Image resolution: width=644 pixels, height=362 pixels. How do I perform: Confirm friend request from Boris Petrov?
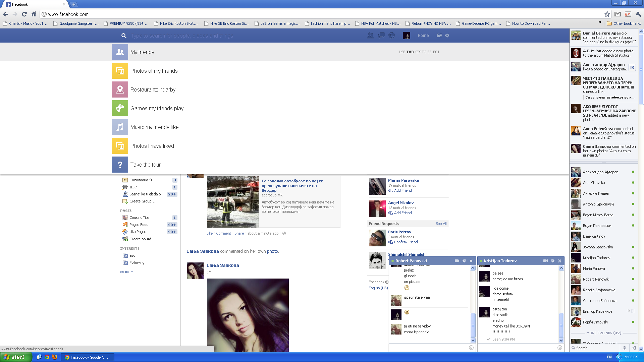406,242
